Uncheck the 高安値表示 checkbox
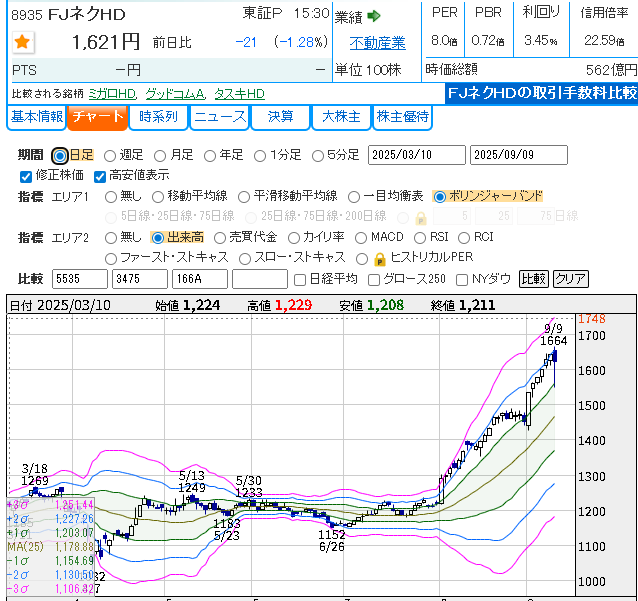This screenshot has height=601, width=638. click(x=100, y=176)
